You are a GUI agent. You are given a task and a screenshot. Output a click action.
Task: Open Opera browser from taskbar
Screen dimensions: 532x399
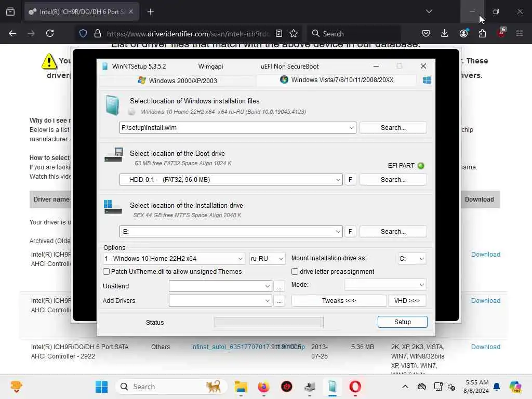point(355,387)
